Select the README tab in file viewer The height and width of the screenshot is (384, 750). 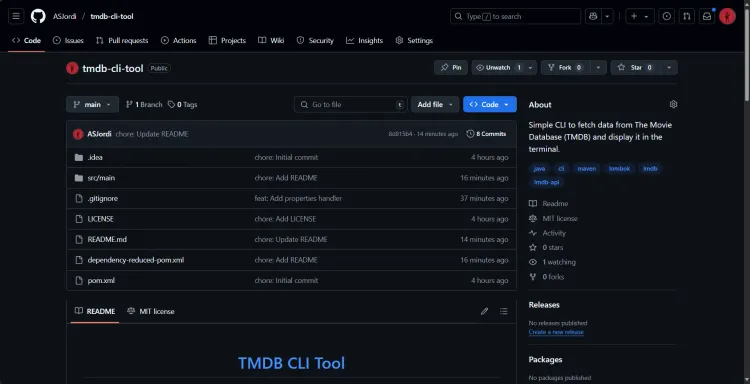click(x=95, y=311)
